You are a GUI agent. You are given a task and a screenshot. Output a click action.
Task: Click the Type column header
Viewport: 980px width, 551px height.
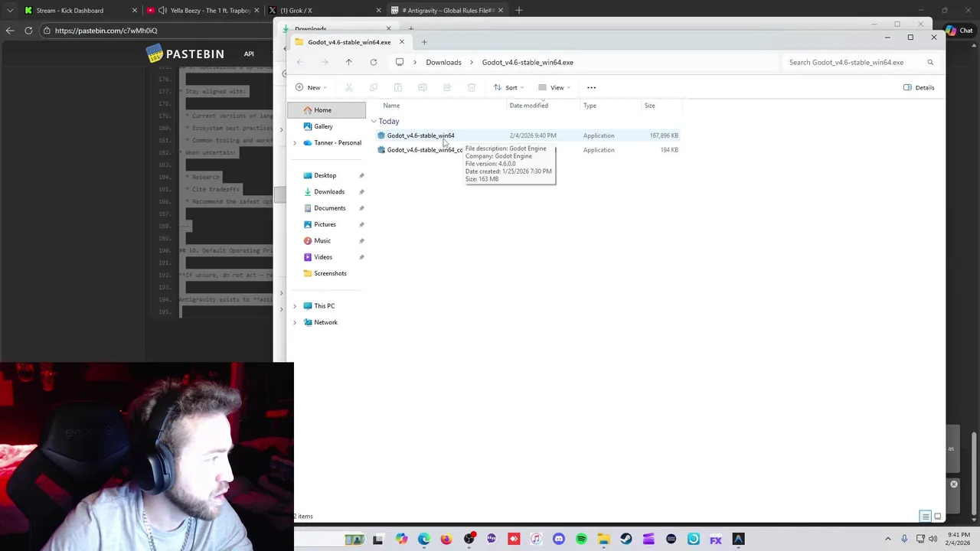590,106
